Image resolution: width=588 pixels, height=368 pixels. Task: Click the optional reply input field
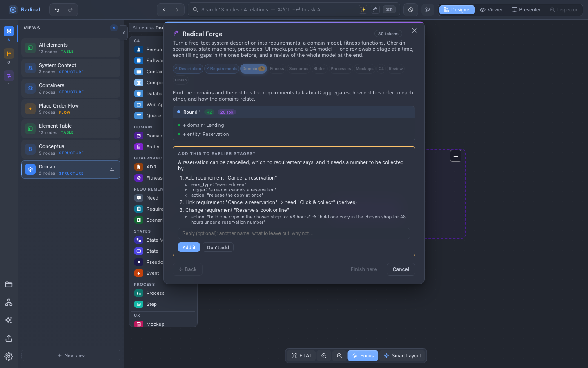[x=294, y=233]
